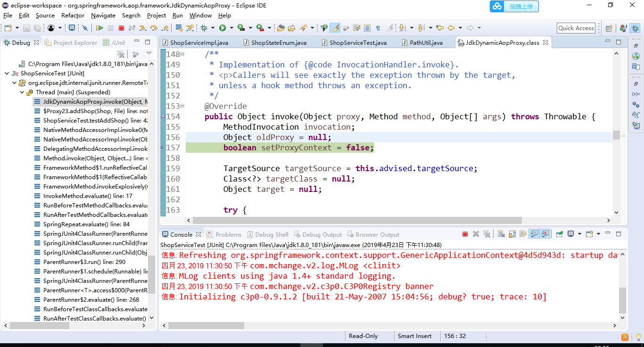Collapse the Thread [main] (Suspended) node
The image size is (644, 347).
point(22,92)
